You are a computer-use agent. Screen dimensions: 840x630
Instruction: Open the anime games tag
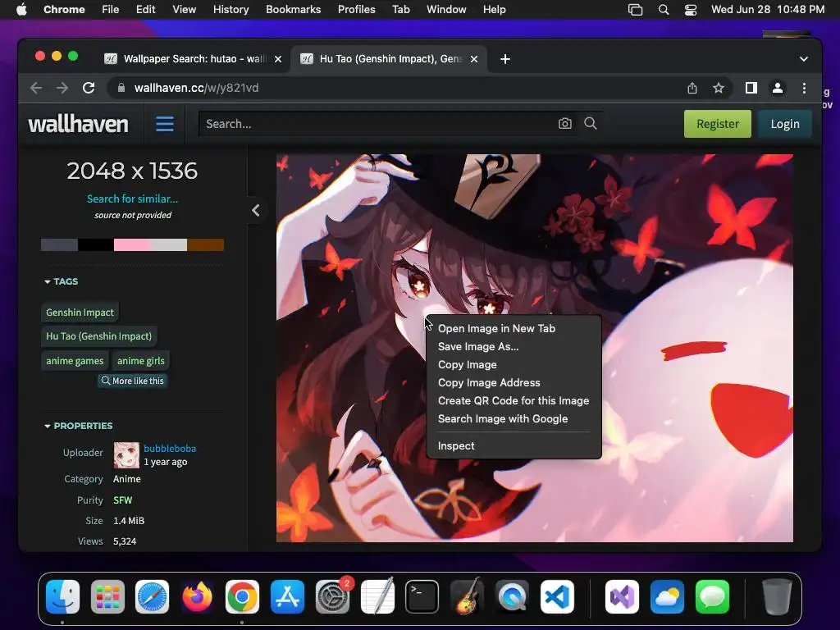[75, 361]
